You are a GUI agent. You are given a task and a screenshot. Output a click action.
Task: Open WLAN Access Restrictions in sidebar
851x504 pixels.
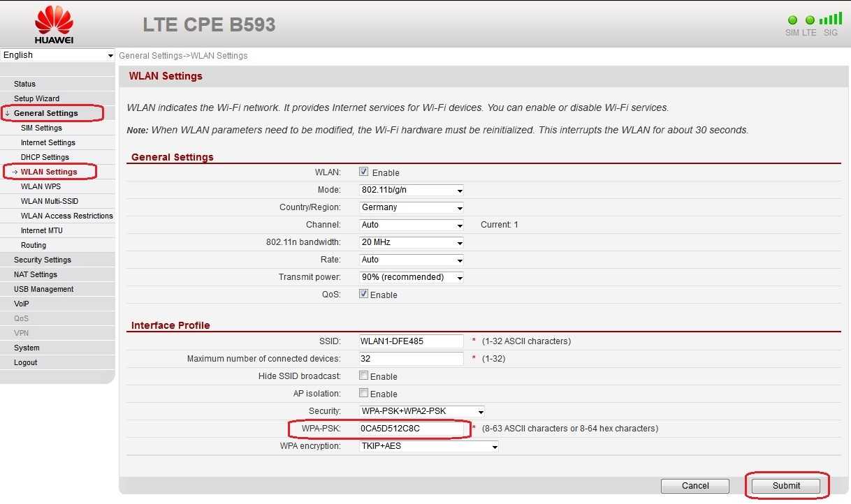[x=67, y=216]
